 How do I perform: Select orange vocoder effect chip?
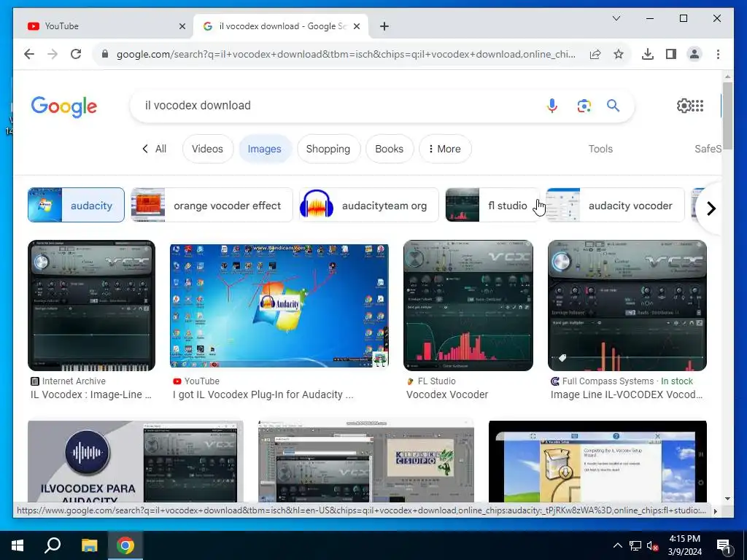[x=212, y=205]
